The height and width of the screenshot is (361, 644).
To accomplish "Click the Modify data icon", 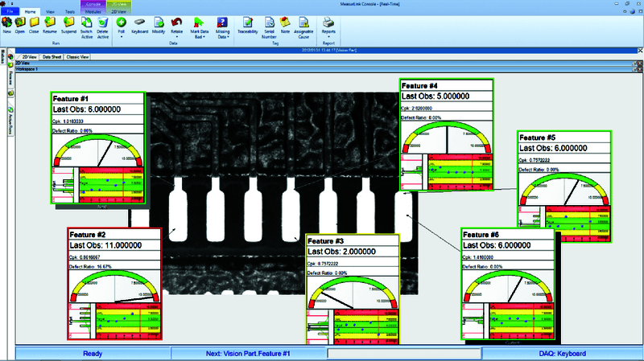I will (x=159, y=23).
